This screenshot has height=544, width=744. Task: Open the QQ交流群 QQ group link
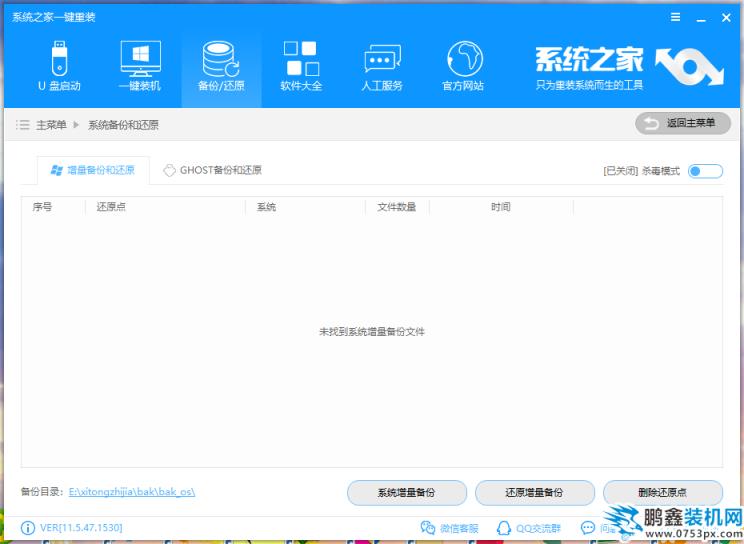(529, 528)
